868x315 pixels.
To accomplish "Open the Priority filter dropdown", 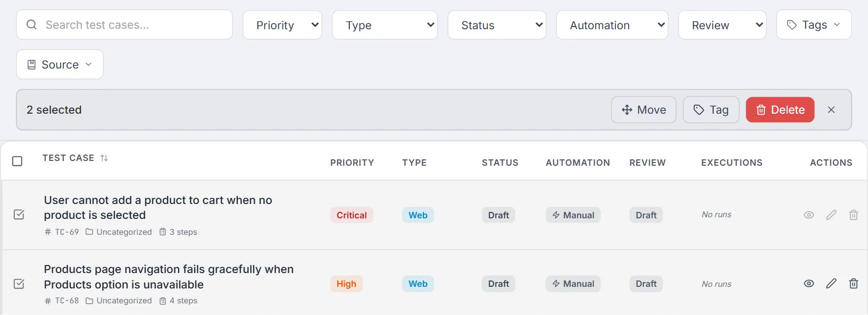I will [282, 25].
